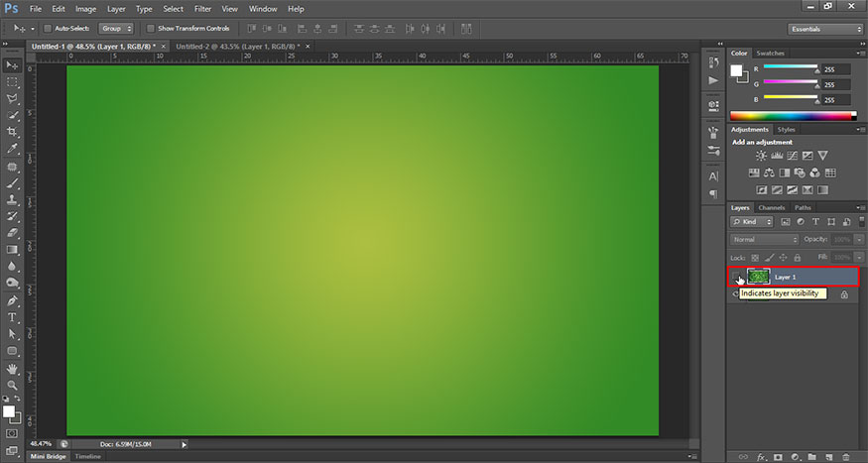Select the Brush tool
This screenshot has width=868, height=463.
pos(12,183)
